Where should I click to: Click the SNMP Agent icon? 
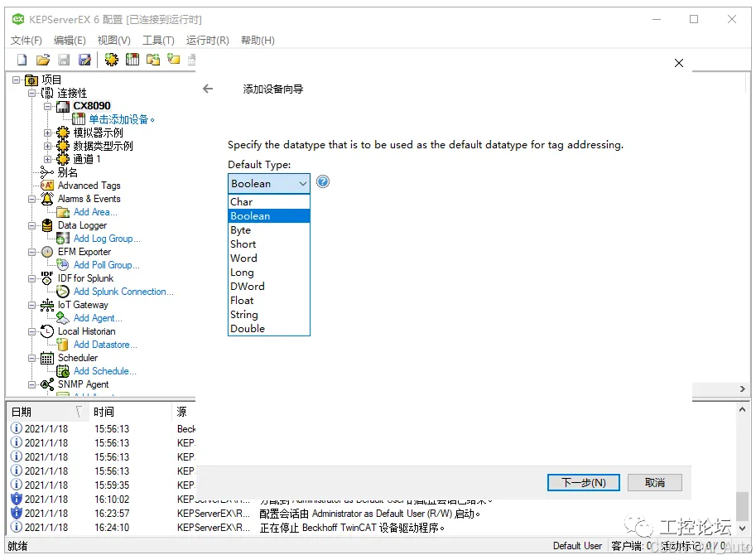[47, 384]
